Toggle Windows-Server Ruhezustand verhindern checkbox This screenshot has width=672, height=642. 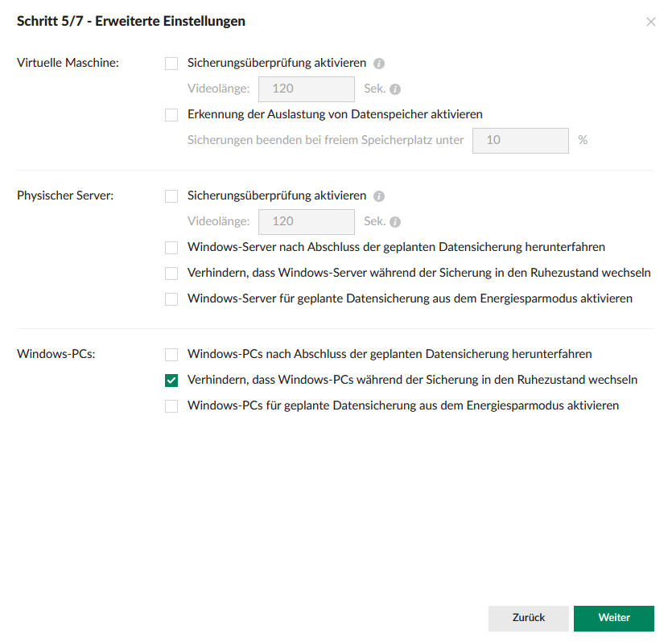pyautogui.click(x=171, y=274)
